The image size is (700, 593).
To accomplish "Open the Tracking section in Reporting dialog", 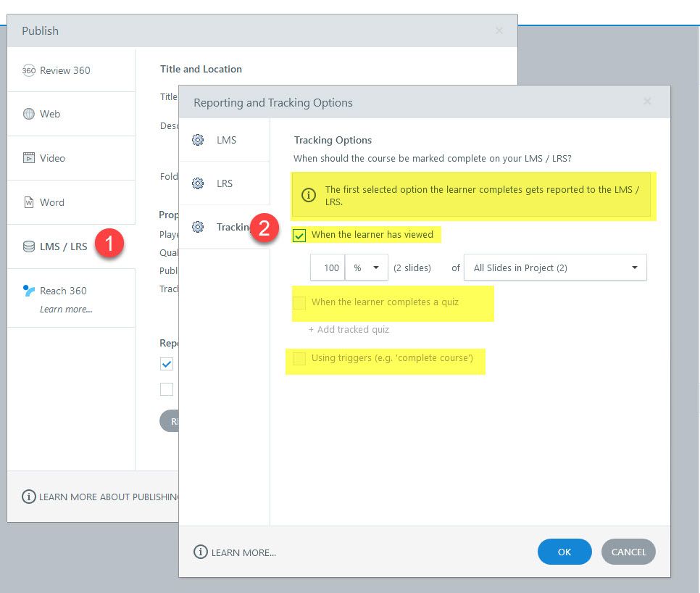I will click(x=225, y=227).
